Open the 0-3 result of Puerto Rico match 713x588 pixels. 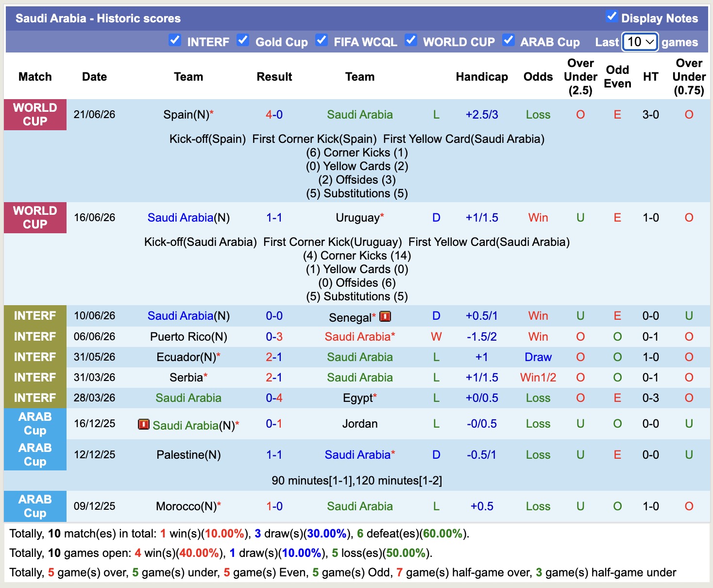(274, 337)
